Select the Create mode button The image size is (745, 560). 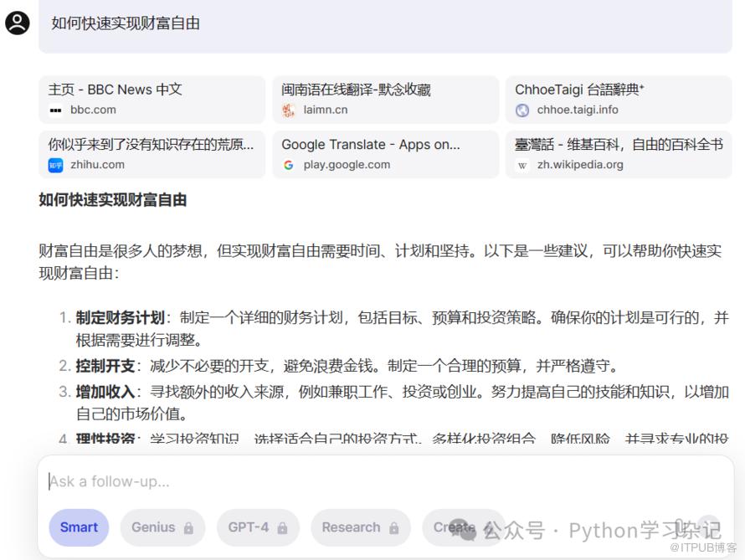point(463,527)
